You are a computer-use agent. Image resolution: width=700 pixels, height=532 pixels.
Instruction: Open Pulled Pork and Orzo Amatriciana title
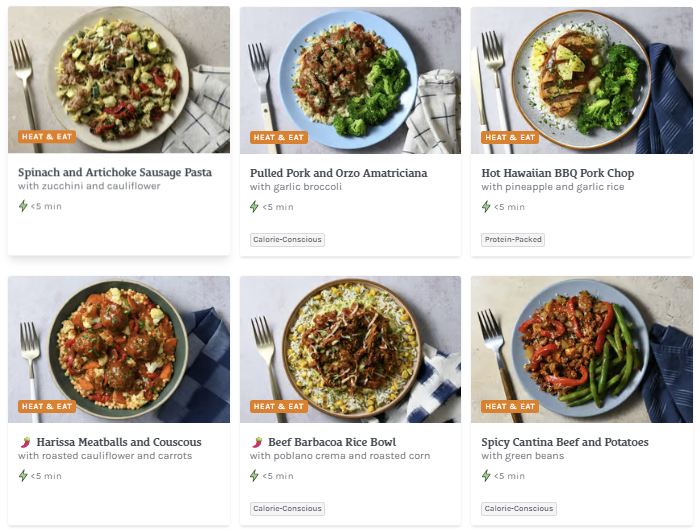pos(342,173)
